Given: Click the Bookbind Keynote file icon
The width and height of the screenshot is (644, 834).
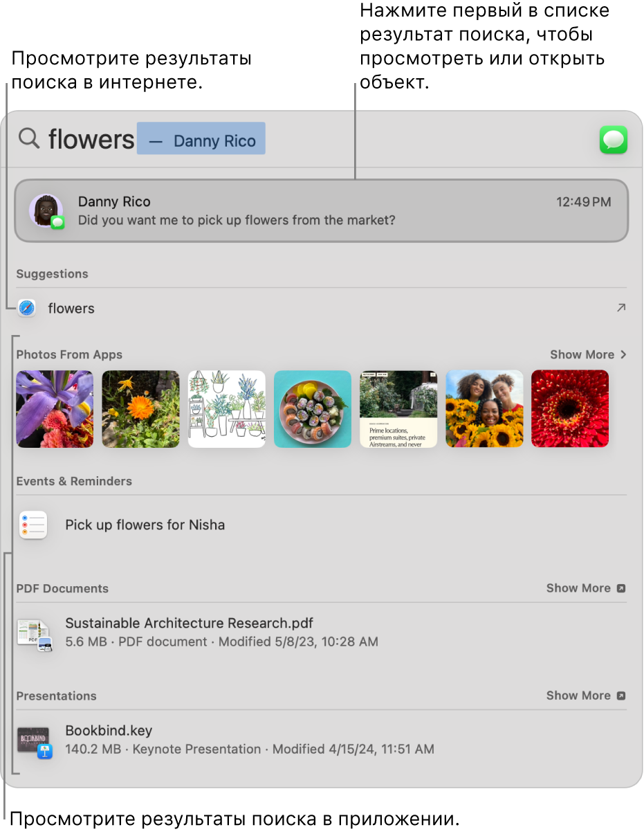Looking at the screenshot, I should tap(35, 742).
